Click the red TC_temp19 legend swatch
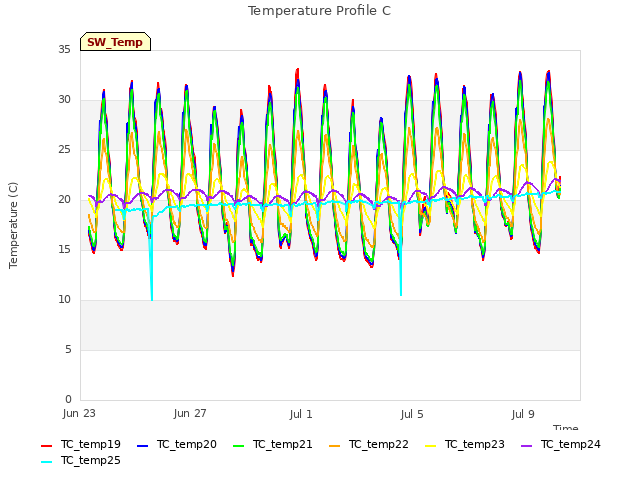This screenshot has height=480, width=640. coord(47,446)
